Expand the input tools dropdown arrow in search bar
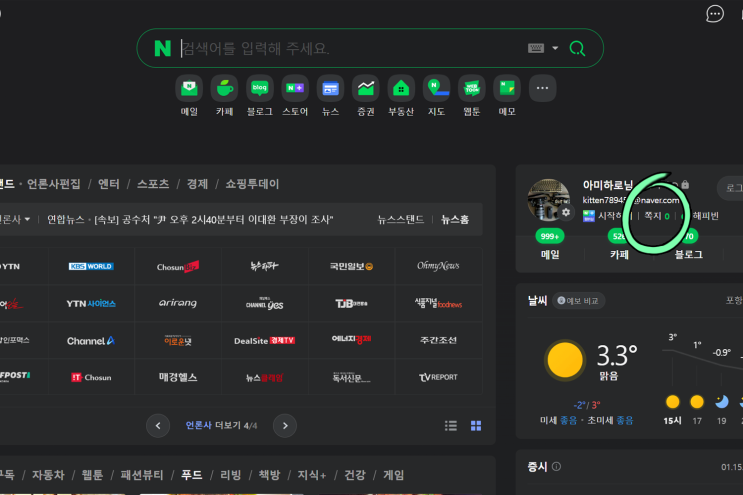 click(555, 48)
